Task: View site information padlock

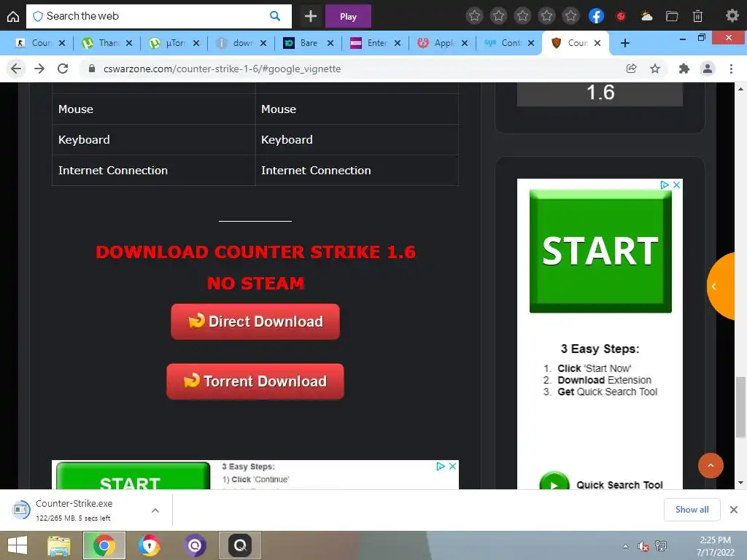Action: [92, 69]
